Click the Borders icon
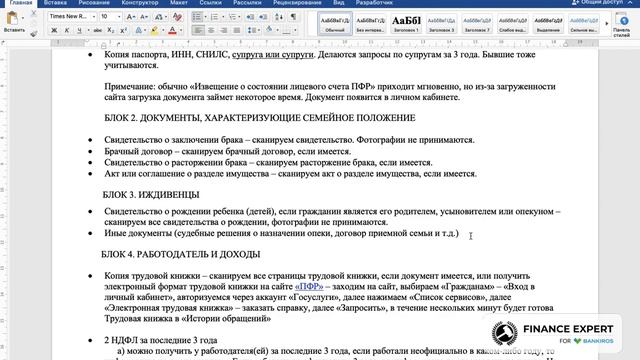This screenshot has height=360, width=640. [287, 30]
